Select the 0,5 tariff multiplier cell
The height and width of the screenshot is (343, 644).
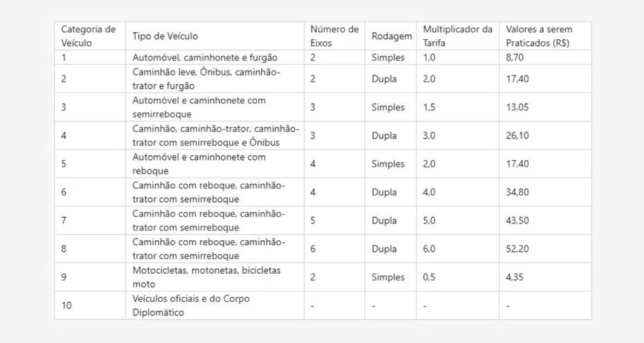429,277
